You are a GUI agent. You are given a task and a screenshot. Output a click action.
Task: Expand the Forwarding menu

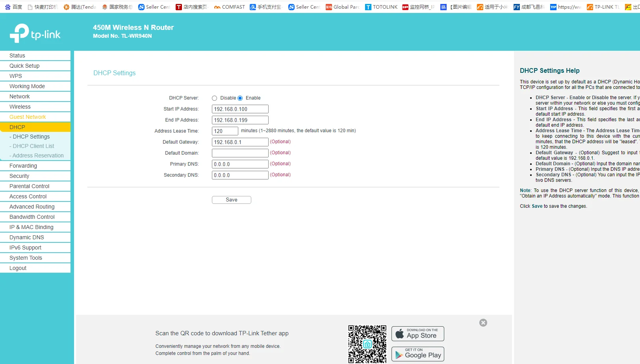point(35,166)
